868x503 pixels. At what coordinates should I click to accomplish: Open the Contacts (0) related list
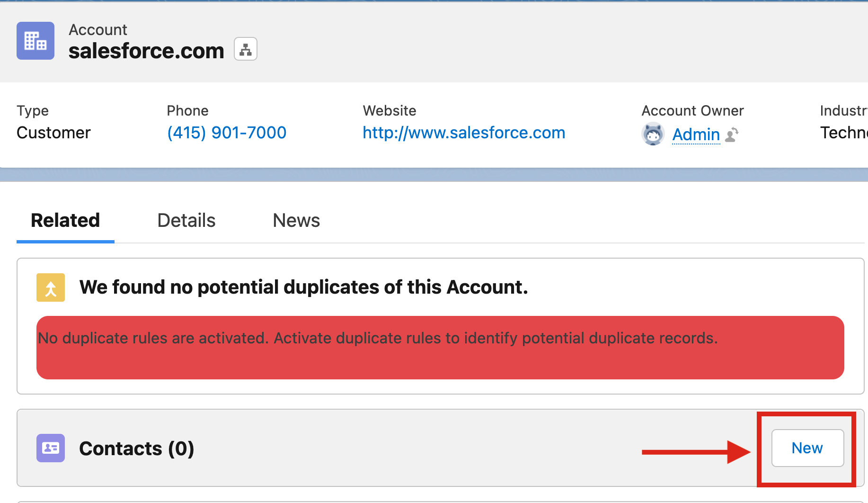click(137, 449)
